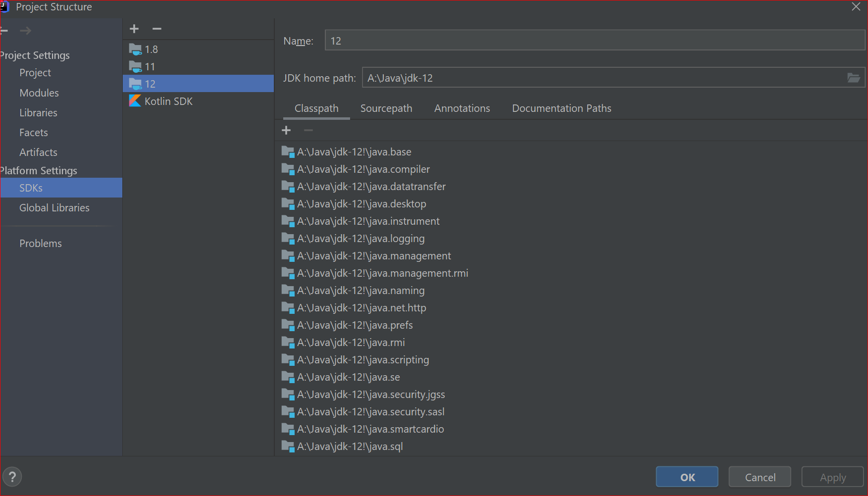Confirm with the OK button
Viewport: 868px width, 496px height.
click(687, 477)
